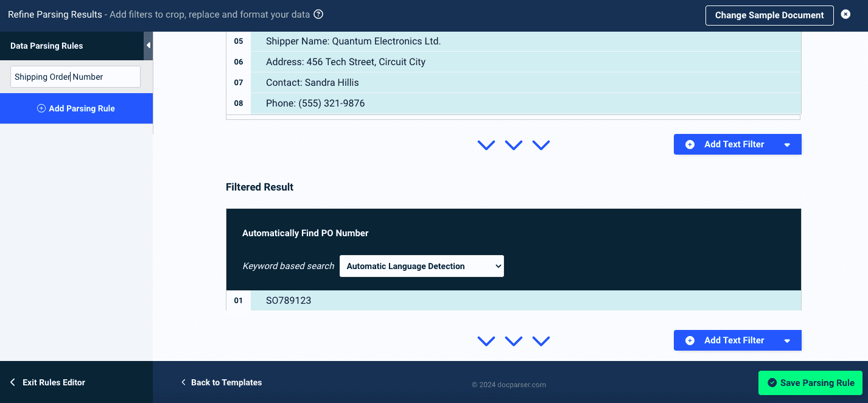Click the Add Parsing Rule button
This screenshot has width=868, height=403.
(x=76, y=108)
